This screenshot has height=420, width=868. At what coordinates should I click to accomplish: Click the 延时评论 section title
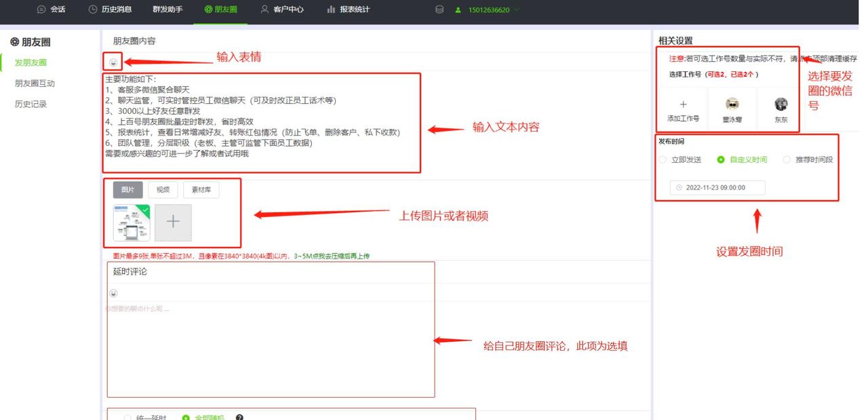130,271
